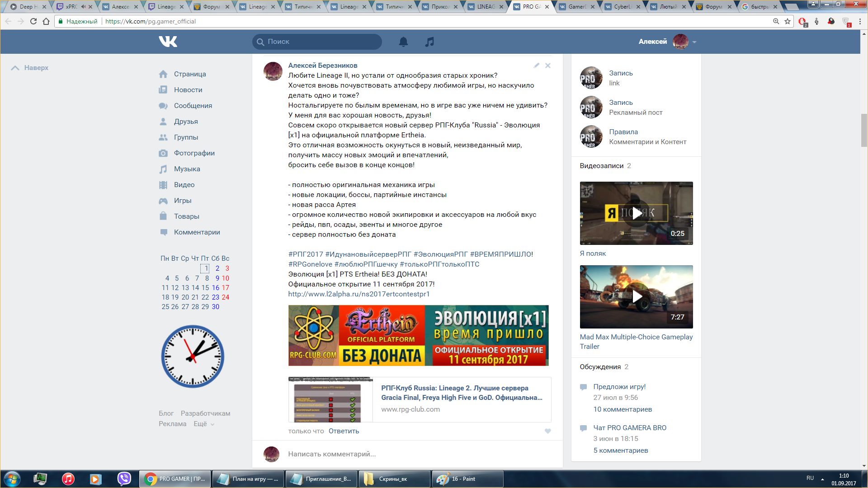868x488 pixels.
Task: Open the Эволюция x1 banner image
Action: coord(418,335)
